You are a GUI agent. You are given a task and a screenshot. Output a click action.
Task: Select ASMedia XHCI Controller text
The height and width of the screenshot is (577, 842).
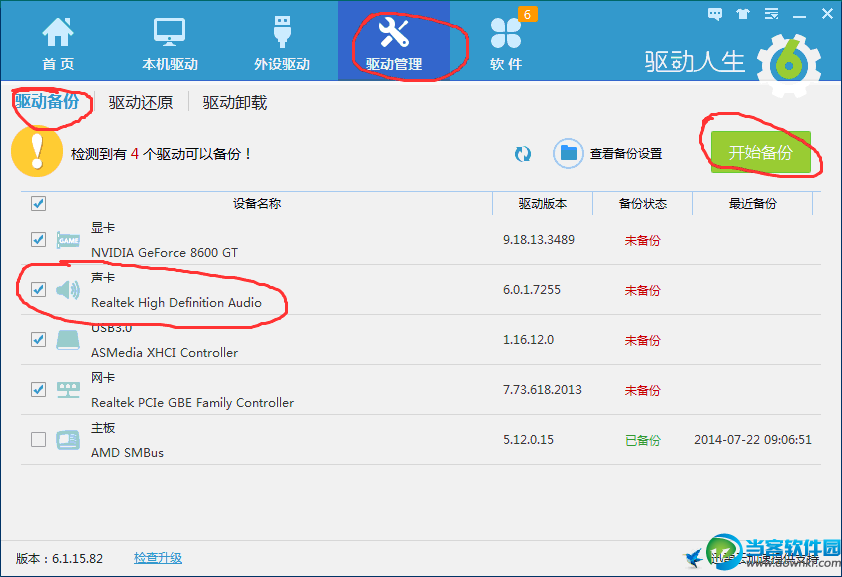(164, 353)
